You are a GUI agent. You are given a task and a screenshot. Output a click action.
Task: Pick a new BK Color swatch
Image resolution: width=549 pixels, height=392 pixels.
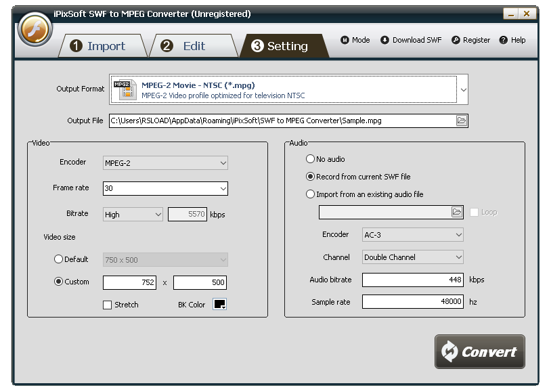pyautogui.click(x=219, y=305)
